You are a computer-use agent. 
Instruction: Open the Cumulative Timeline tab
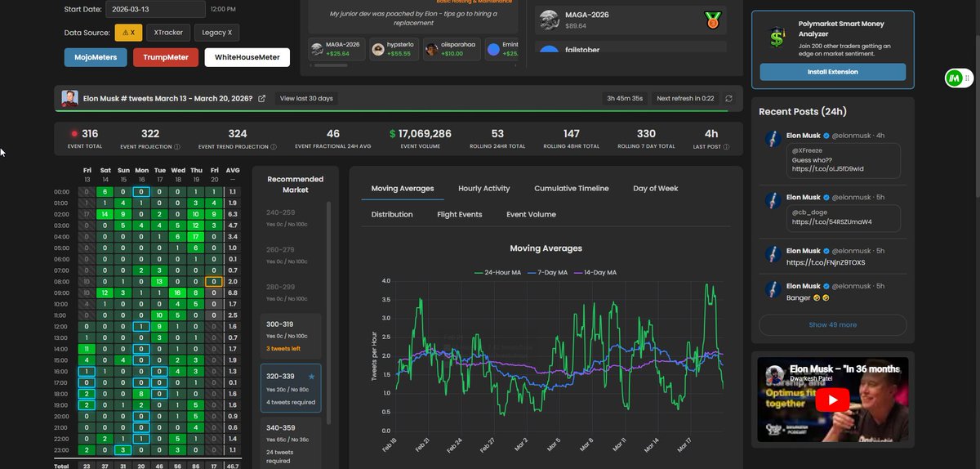click(x=572, y=188)
